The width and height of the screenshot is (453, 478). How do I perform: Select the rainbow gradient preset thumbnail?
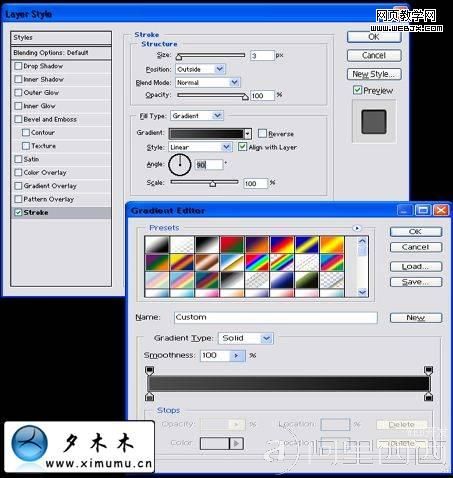(257, 262)
